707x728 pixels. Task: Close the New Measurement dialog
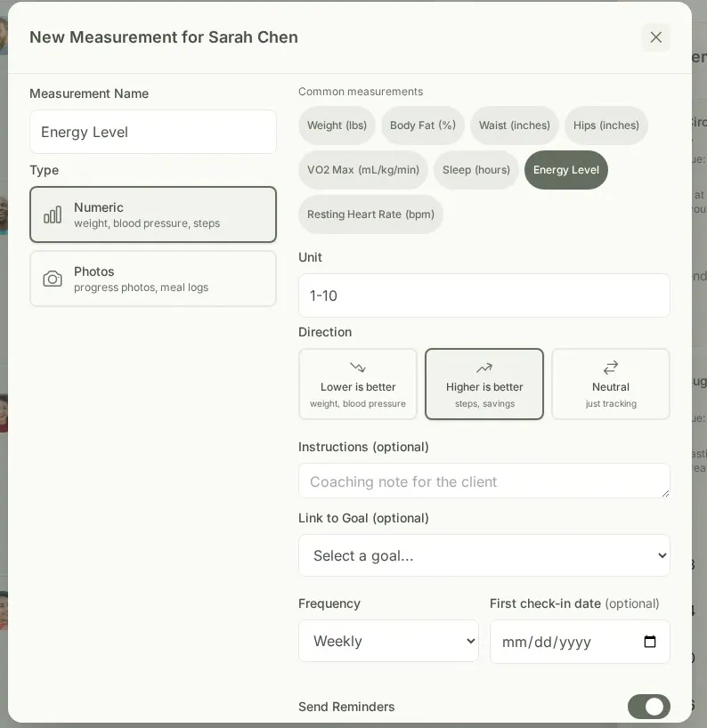[655, 37]
